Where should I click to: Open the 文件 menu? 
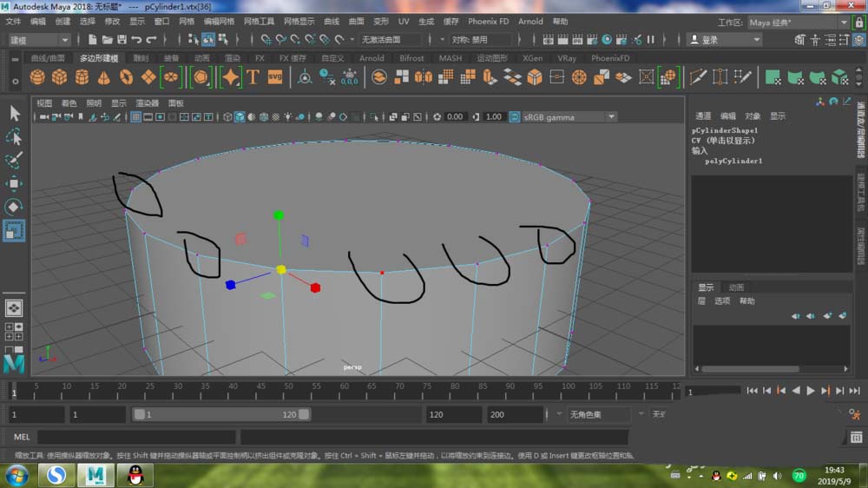point(13,21)
